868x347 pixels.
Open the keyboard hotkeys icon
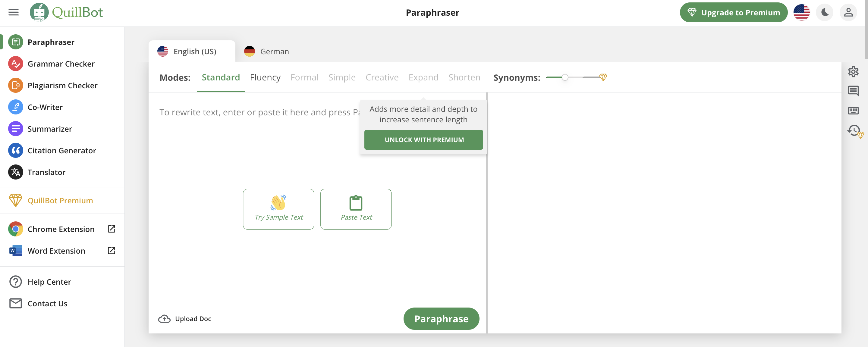pyautogui.click(x=853, y=111)
